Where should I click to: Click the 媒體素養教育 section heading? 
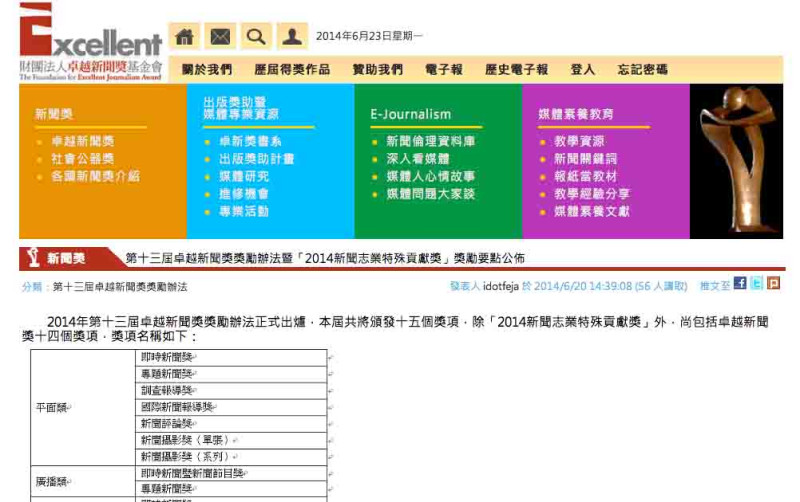[x=576, y=114]
